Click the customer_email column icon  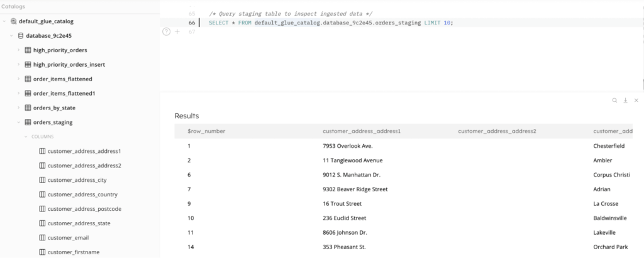[42, 238]
